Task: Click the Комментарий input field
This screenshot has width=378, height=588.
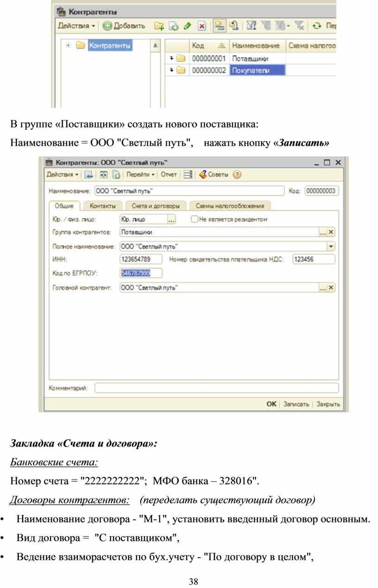Action: pyautogui.click(x=217, y=388)
